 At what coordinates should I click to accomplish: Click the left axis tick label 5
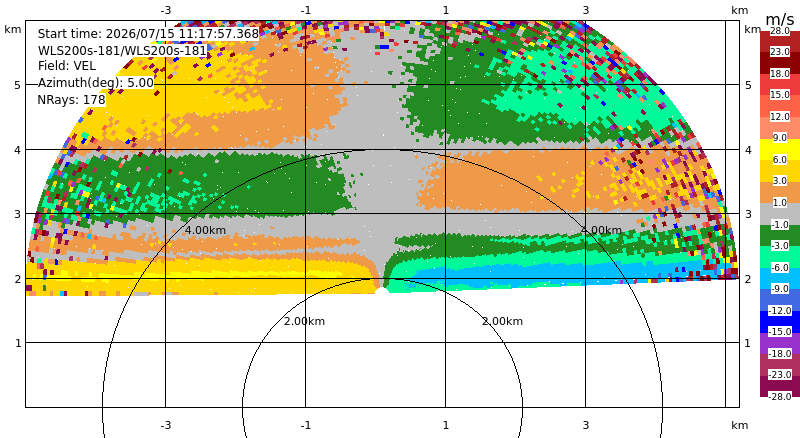coord(18,85)
